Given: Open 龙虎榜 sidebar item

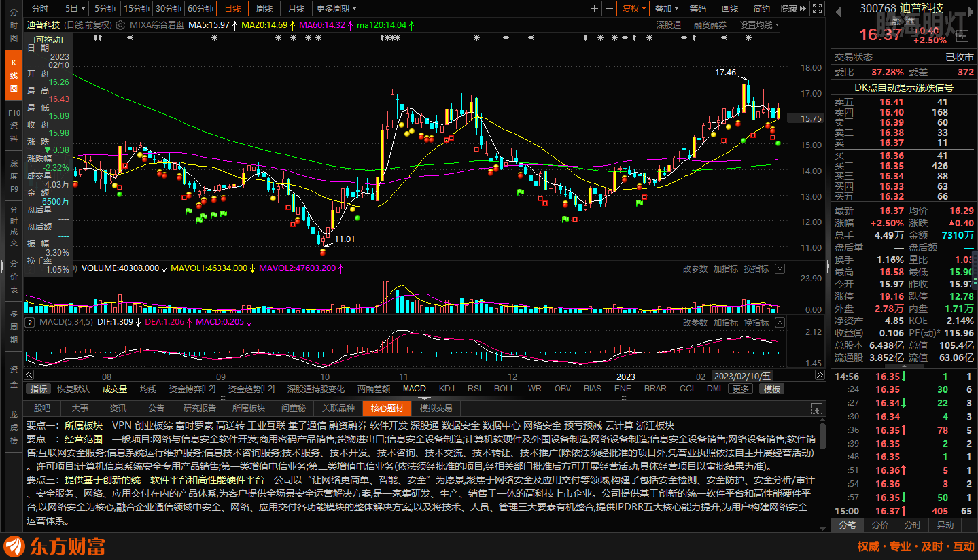Looking at the screenshot, I should (14, 427).
